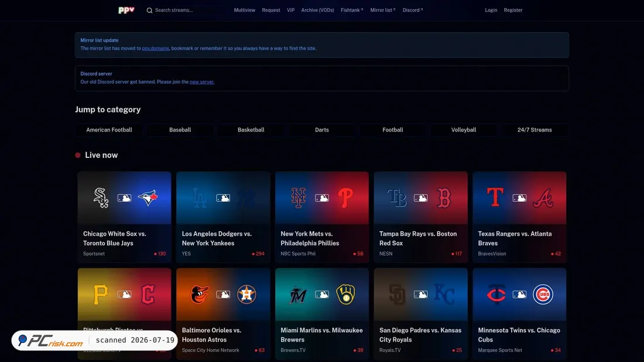Click the New York Mets logo
The height and width of the screenshot is (362, 644).
(298, 198)
